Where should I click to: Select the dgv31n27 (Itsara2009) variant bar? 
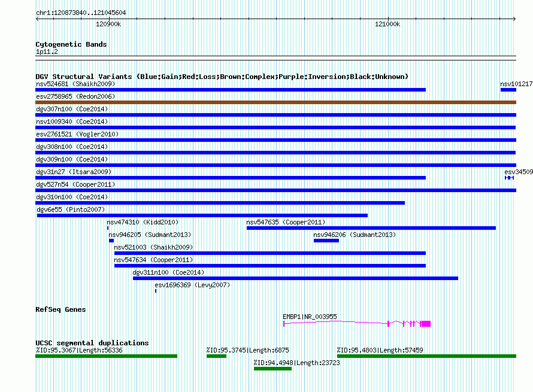[x=231, y=178]
